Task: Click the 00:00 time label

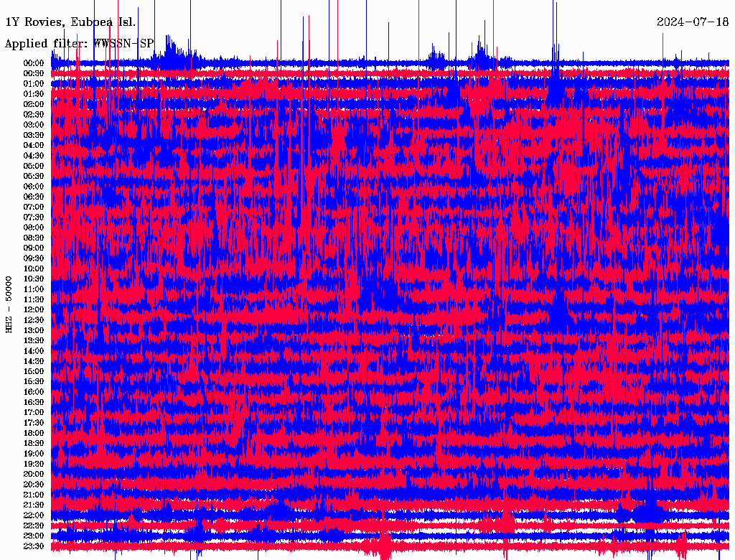Action: point(34,63)
